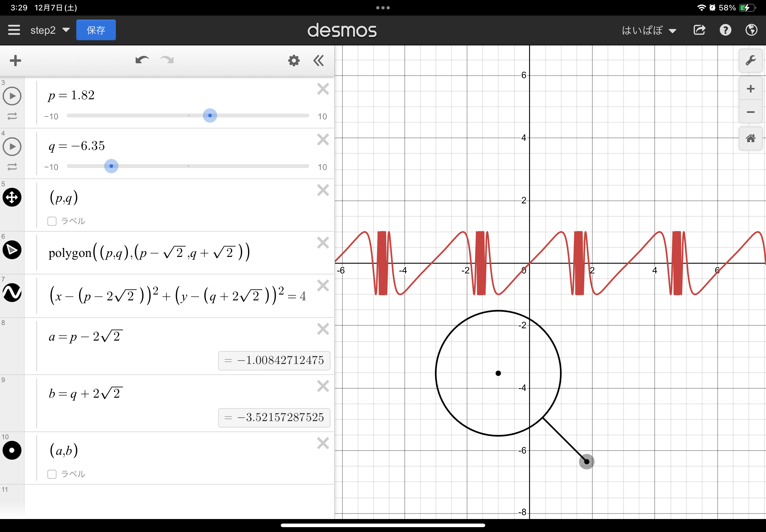
Task: Open the add item plus menu
Action: (15, 61)
